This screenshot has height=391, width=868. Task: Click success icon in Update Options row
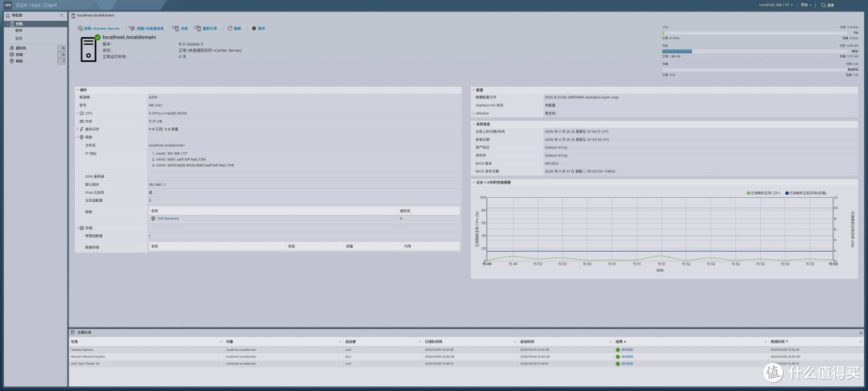pos(618,350)
